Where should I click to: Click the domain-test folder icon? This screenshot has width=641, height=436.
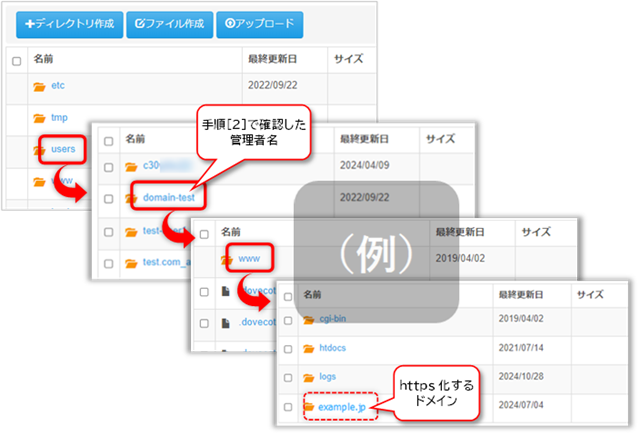point(132,199)
